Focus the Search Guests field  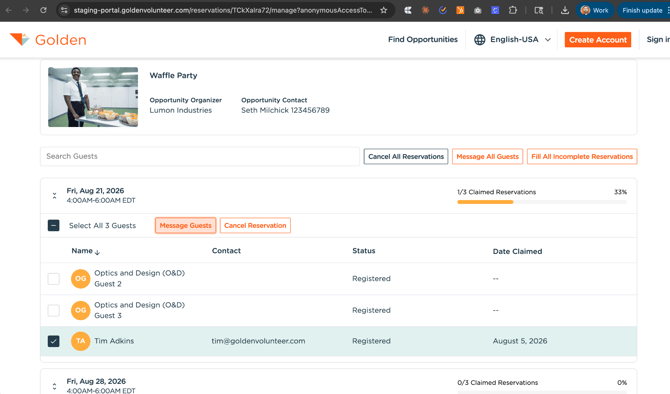(200, 156)
